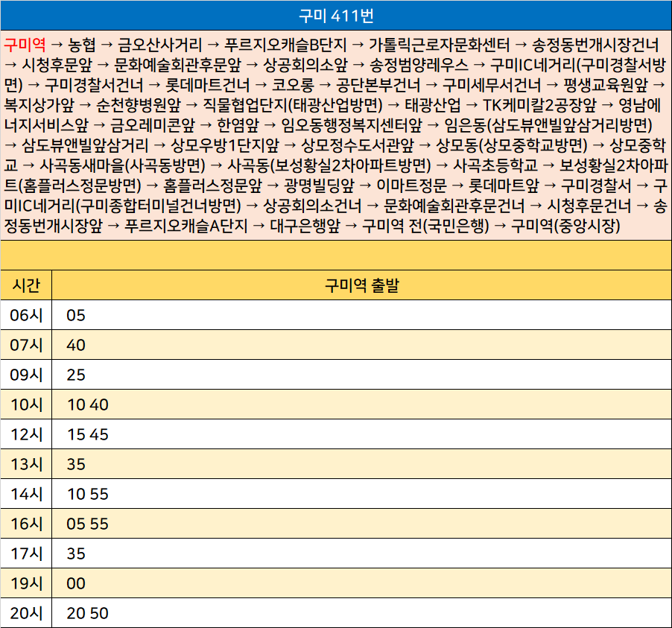The image size is (672, 628).
Task: Click the '10 55' departures in the 14시 row
Action: pos(88,494)
